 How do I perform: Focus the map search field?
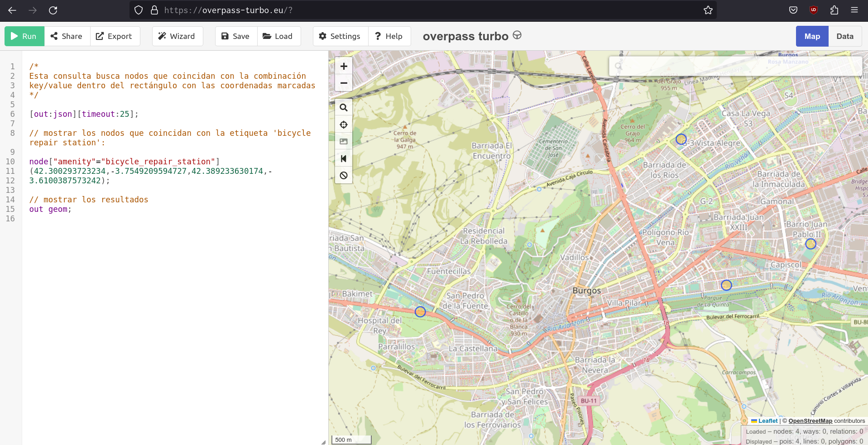(x=735, y=66)
